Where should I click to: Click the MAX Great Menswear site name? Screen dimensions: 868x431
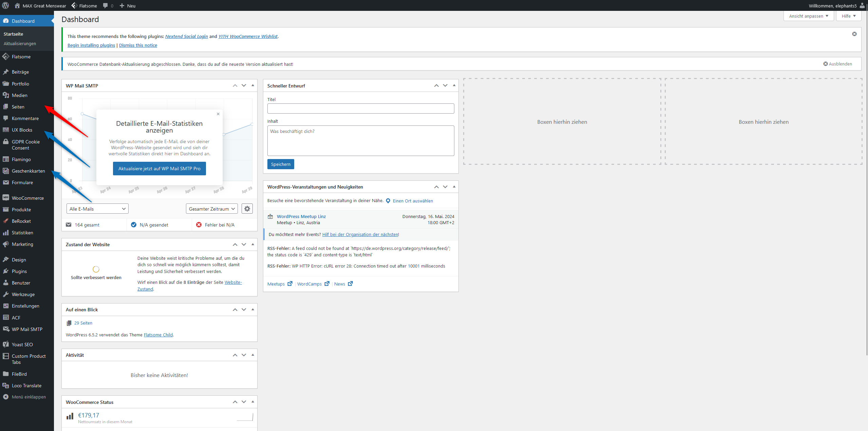[44, 6]
